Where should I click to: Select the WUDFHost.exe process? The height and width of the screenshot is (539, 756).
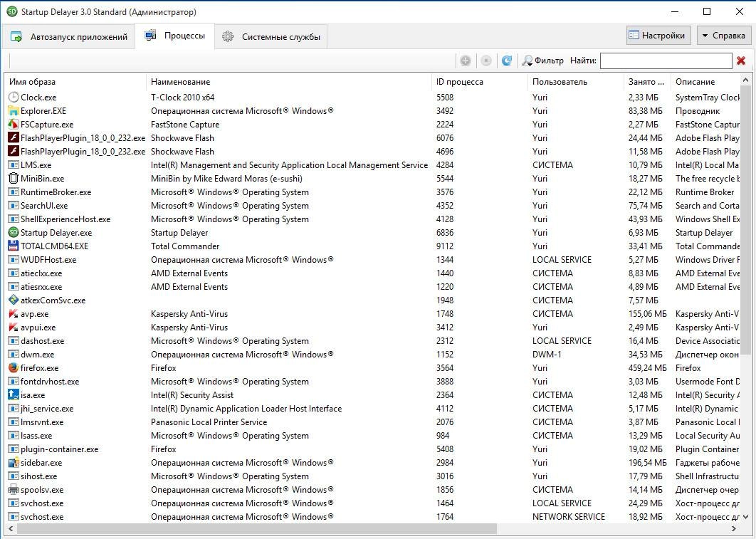point(373,259)
